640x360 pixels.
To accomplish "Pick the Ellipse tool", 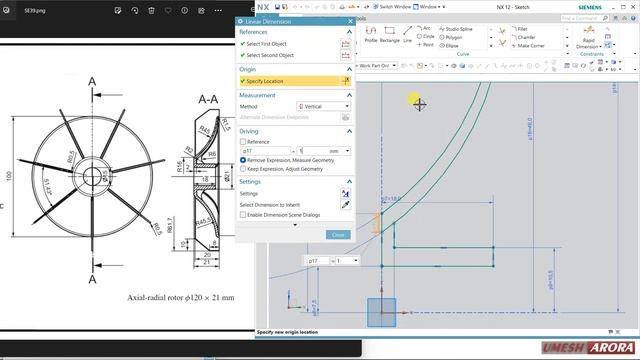I will pyautogui.click(x=449, y=46).
